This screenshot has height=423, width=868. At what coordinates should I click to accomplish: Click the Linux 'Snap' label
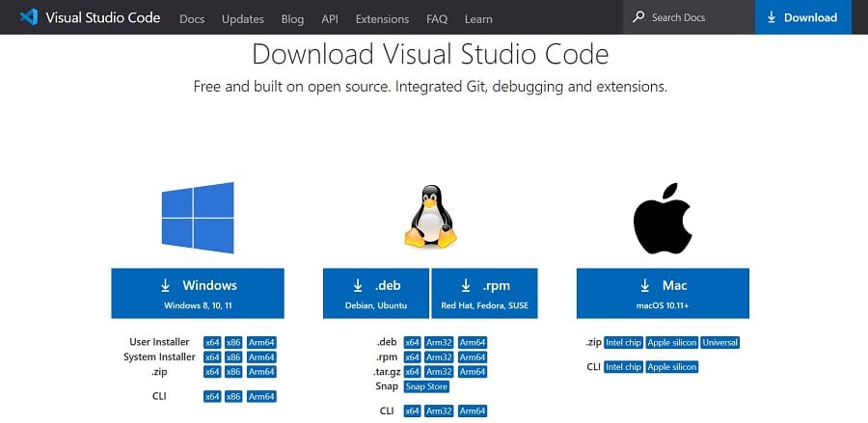[387, 386]
